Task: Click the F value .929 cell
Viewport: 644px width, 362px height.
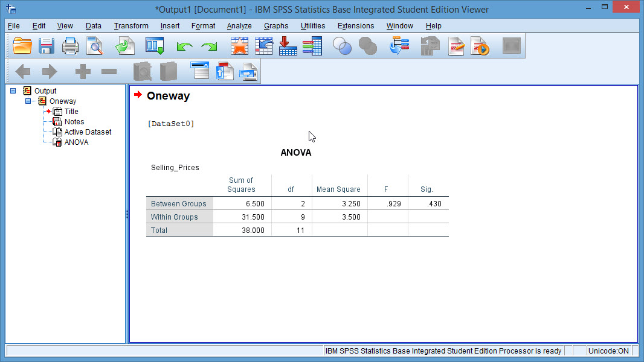Action: 388,203
